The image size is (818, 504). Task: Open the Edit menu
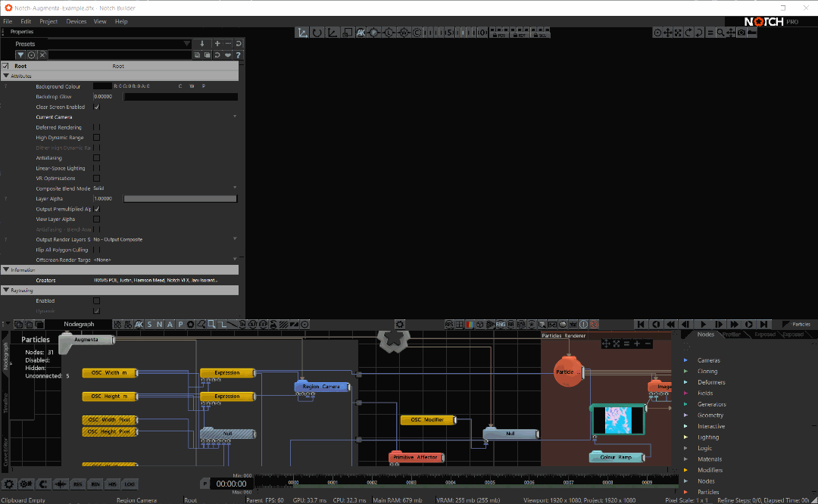click(x=26, y=21)
